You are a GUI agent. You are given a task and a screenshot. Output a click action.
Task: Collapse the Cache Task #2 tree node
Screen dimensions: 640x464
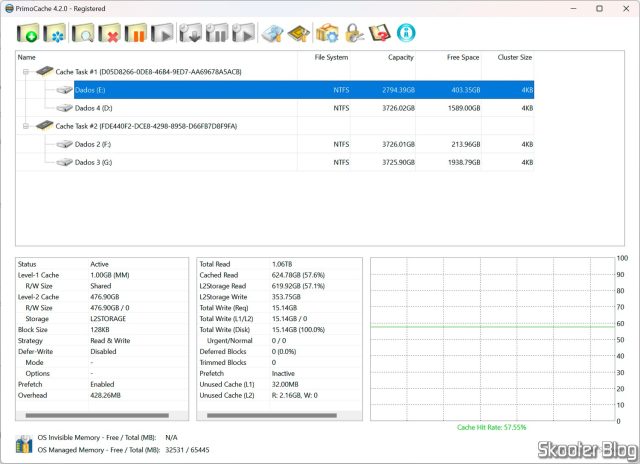tap(26, 126)
